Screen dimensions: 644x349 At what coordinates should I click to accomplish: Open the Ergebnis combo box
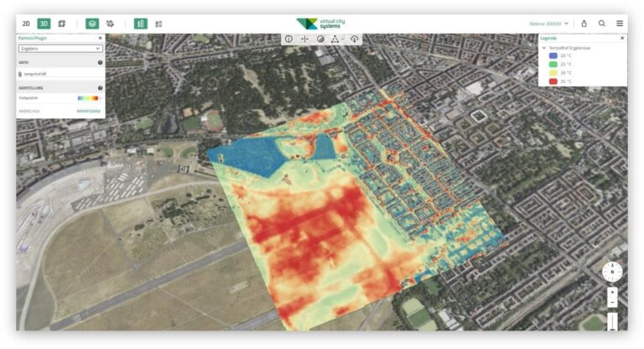tap(60, 49)
